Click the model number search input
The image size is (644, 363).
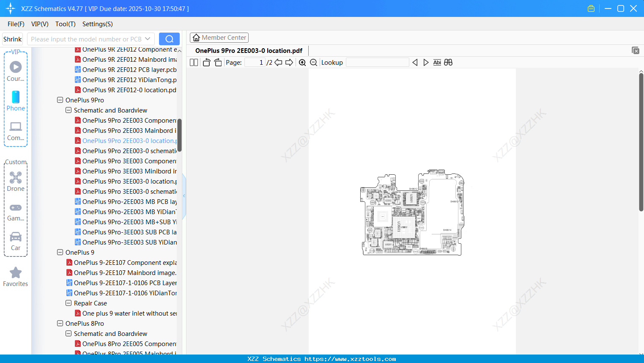[86, 39]
